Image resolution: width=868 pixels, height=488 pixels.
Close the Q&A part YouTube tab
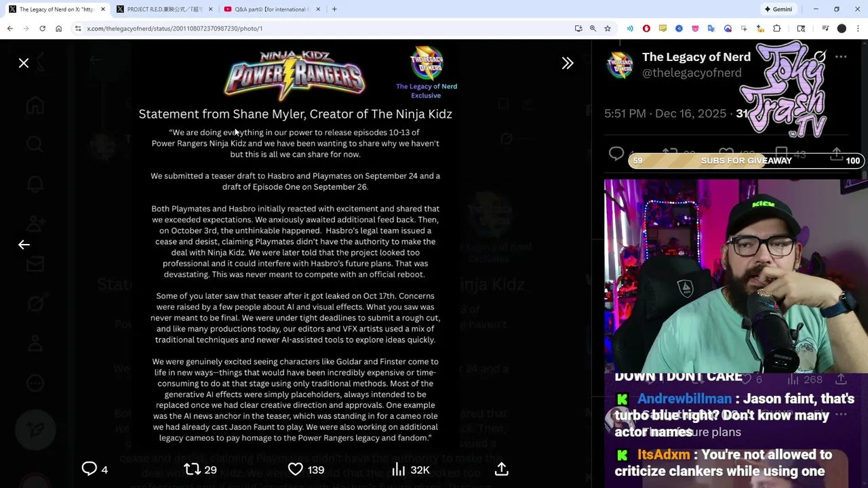[x=319, y=9]
